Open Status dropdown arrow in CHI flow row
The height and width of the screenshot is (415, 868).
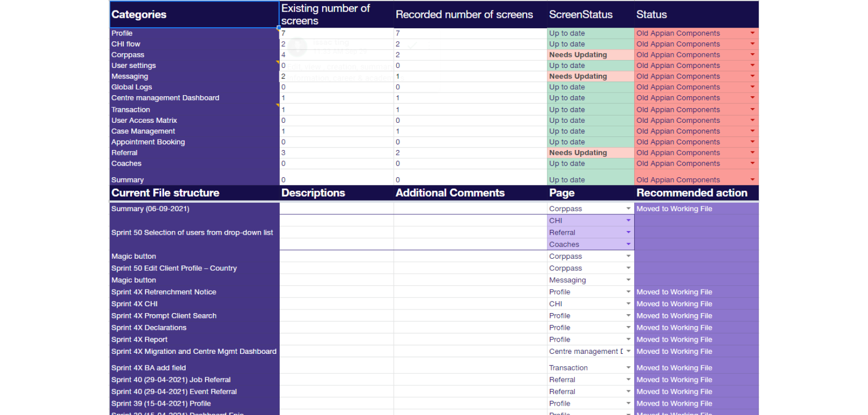(x=752, y=44)
